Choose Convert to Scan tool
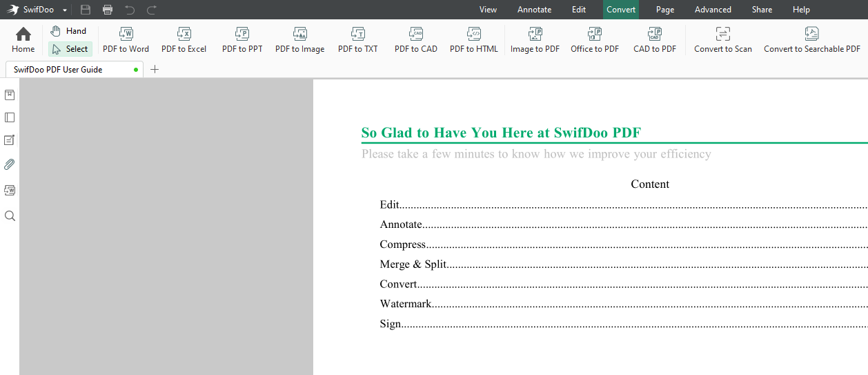Viewport: 868px width, 375px height. tap(722, 40)
